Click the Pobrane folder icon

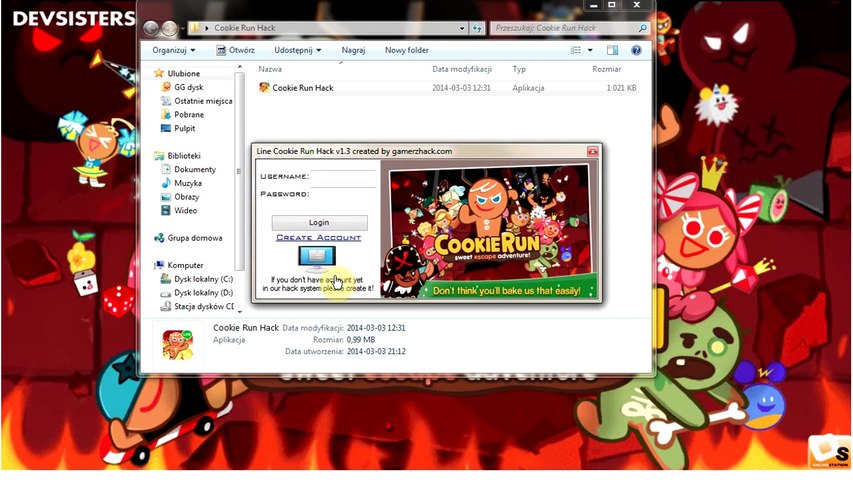[166, 114]
